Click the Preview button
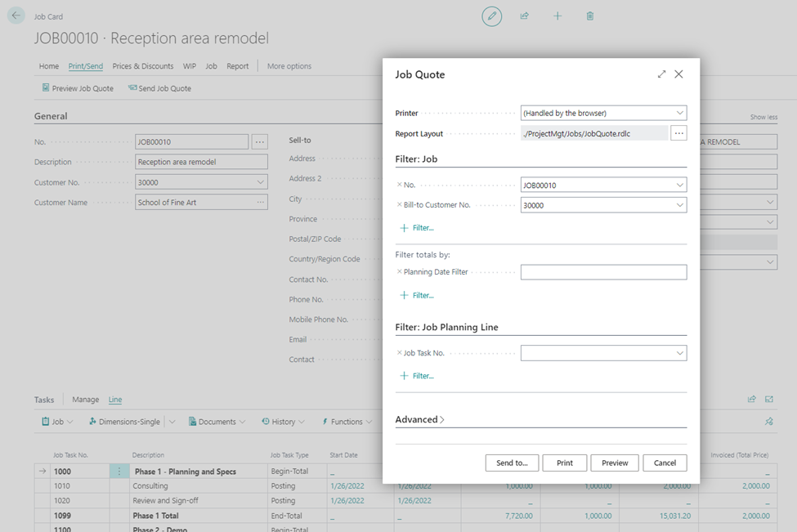Image resolution: width=797 pixels, height=532 pixels. tap(615, 463)
